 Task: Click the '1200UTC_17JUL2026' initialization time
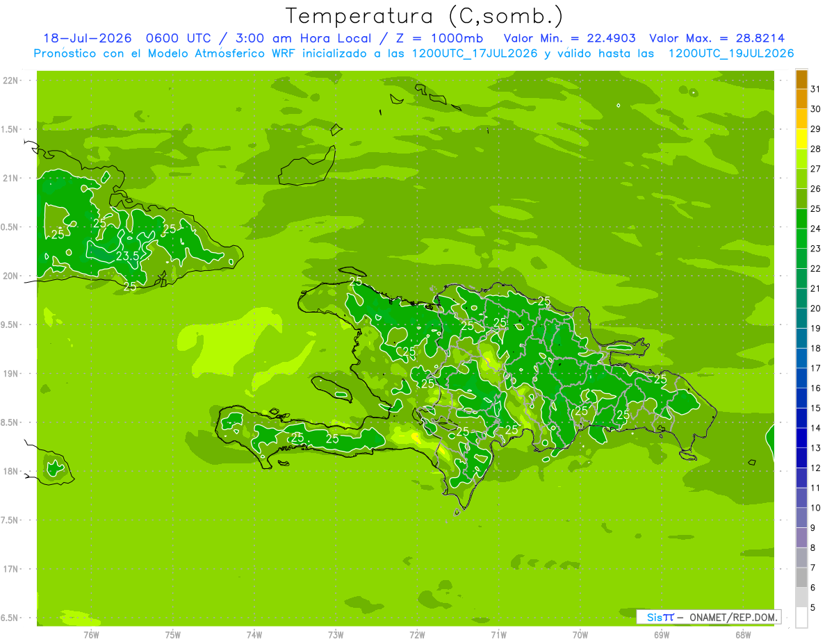(x=475, y=53)
